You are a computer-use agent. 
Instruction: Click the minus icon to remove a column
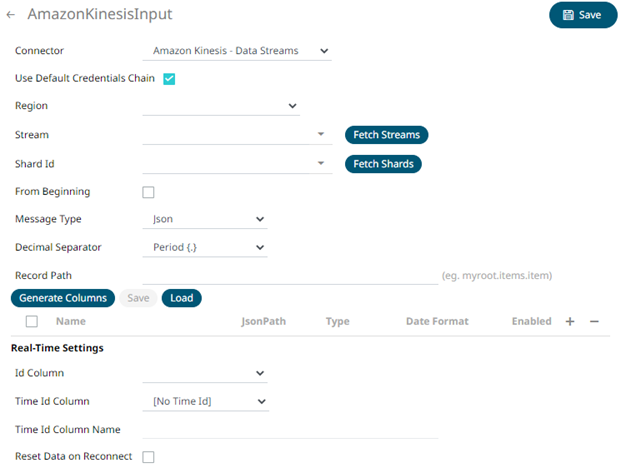click(x=594, y=322)
